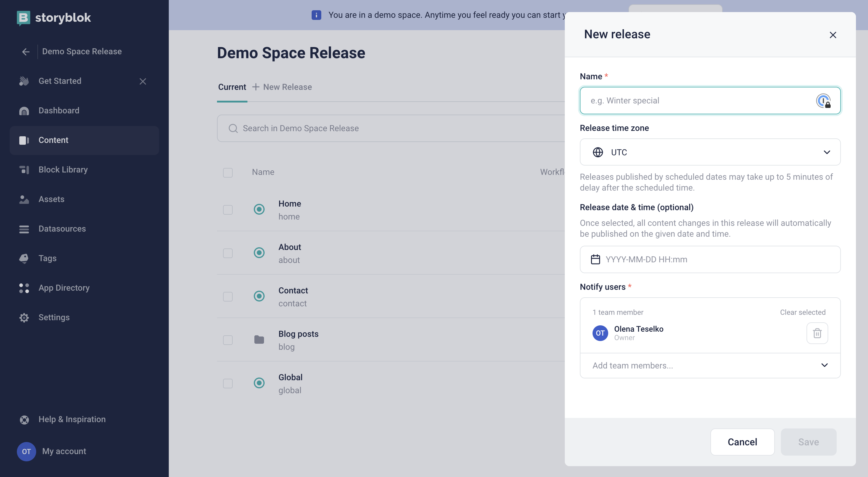Check the Contact row checkbox
Screen dimensions: 868x477
click(x=228, y=297)
